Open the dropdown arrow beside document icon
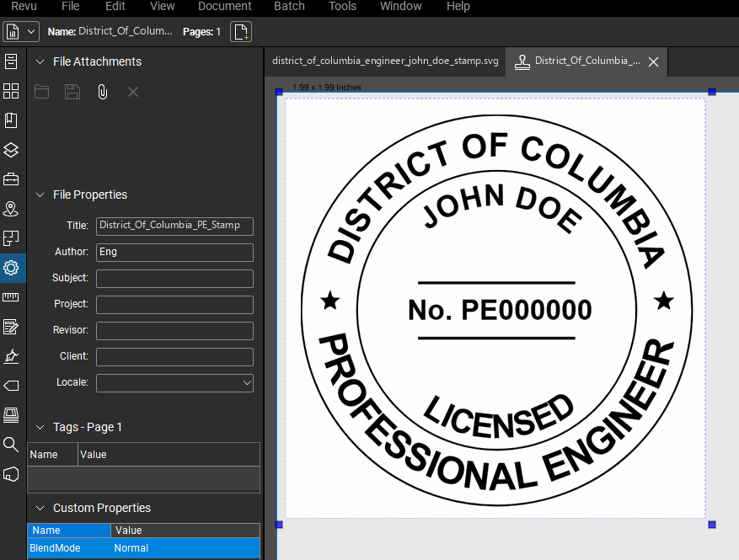739x560 pixels. point(31,31)
